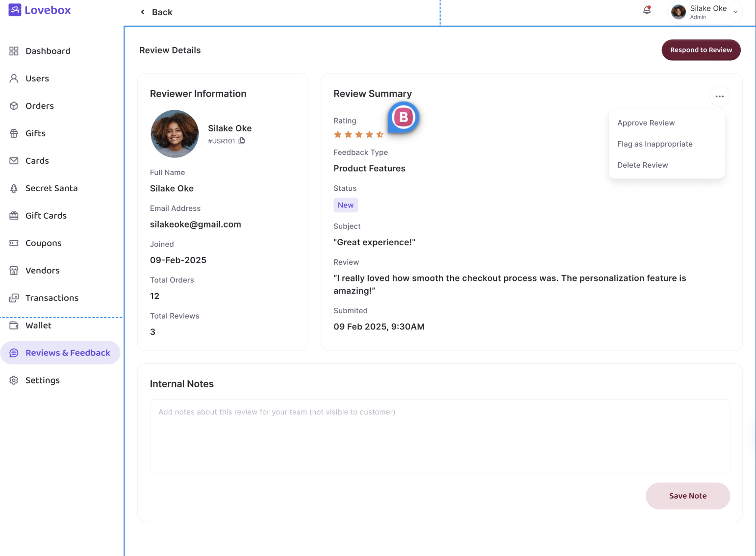The image size is (756, 556).
Task: Go back using the Back chevron
Action: click(x=143, y=12)
